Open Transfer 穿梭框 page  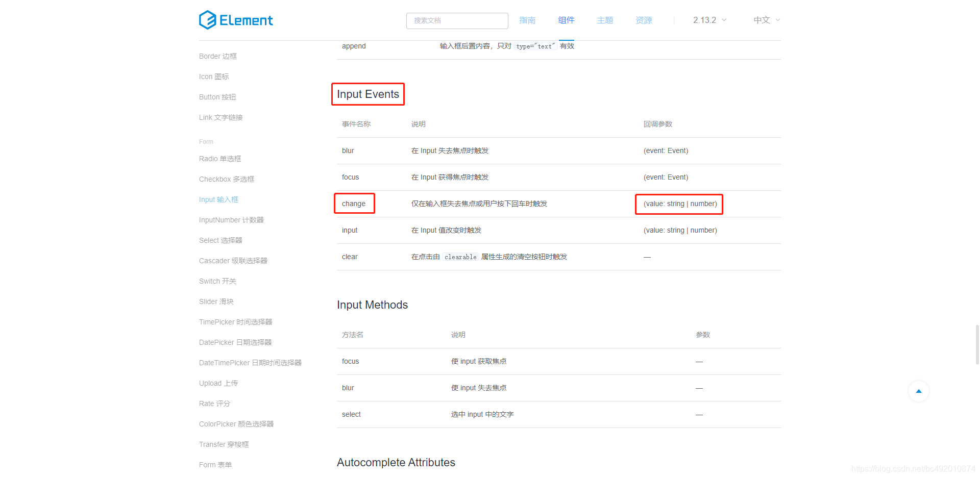[x=224, y=444]
